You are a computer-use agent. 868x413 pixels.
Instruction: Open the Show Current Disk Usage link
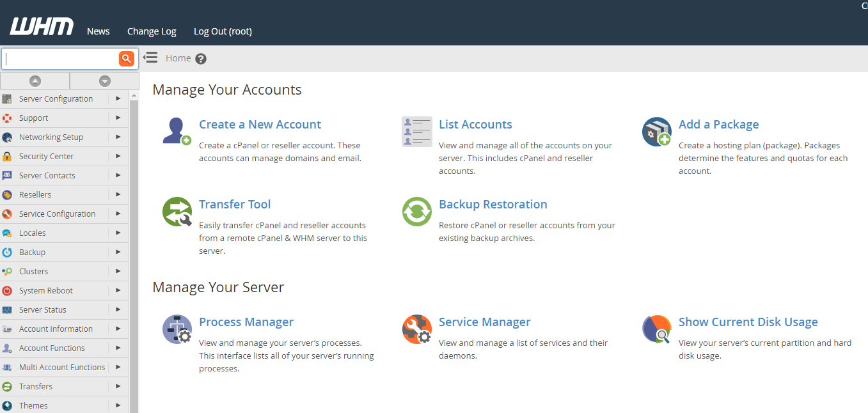tap(748, 322)
